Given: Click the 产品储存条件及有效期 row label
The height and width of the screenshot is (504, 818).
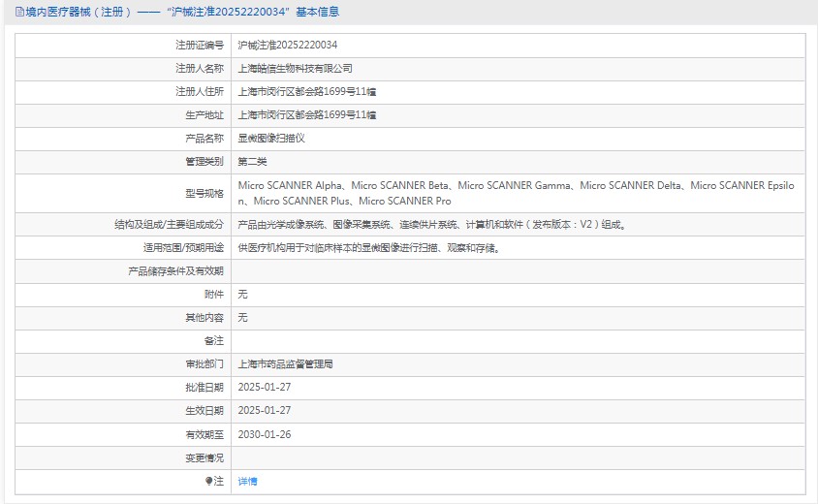Looking at the screenshot, I should tap(175, 271).
